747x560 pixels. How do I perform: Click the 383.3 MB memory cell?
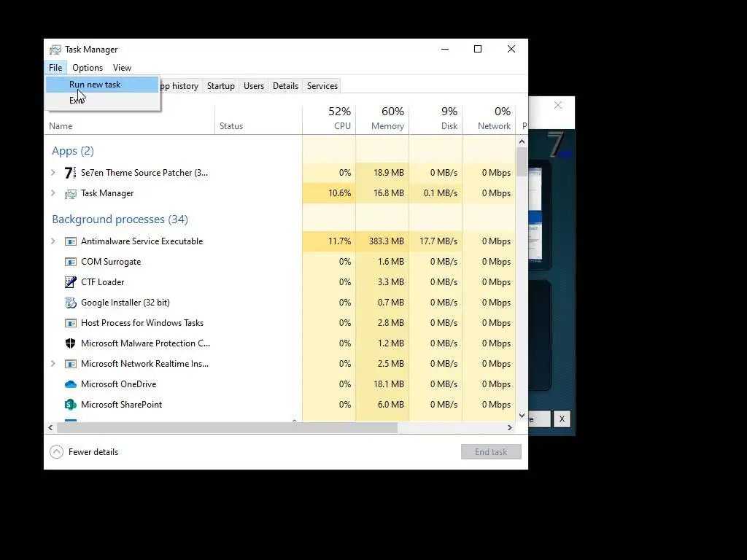382,241
